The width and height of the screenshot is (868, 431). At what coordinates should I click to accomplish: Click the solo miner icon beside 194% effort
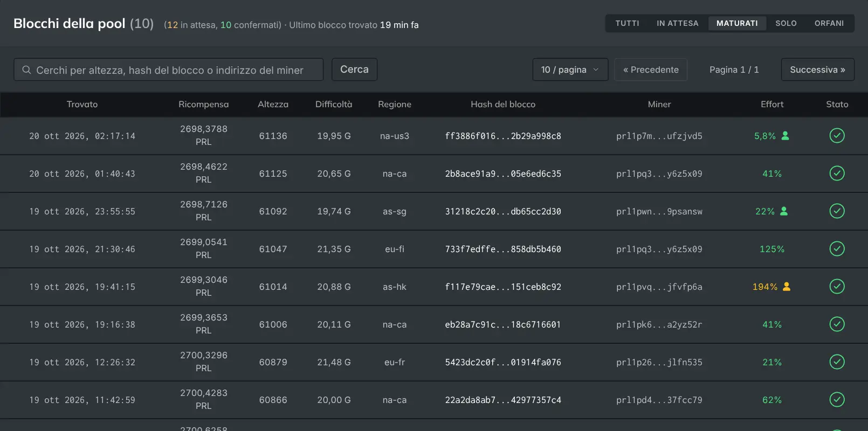tap(787, 287)
